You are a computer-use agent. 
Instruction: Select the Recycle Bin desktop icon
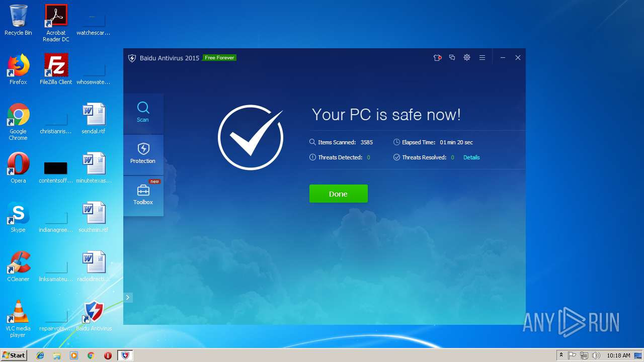coord(18,21)
